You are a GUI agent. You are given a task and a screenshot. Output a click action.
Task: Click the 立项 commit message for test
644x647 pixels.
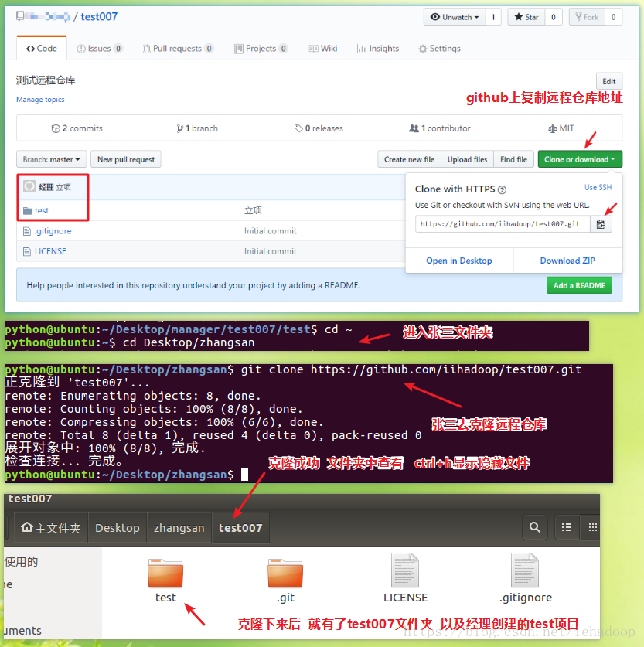(253, 210)
